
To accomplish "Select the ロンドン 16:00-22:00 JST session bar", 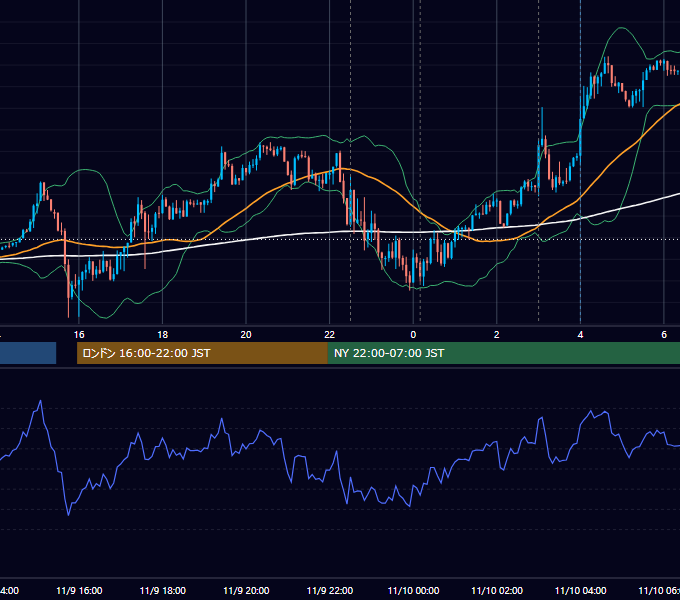I will coord(202,353).
